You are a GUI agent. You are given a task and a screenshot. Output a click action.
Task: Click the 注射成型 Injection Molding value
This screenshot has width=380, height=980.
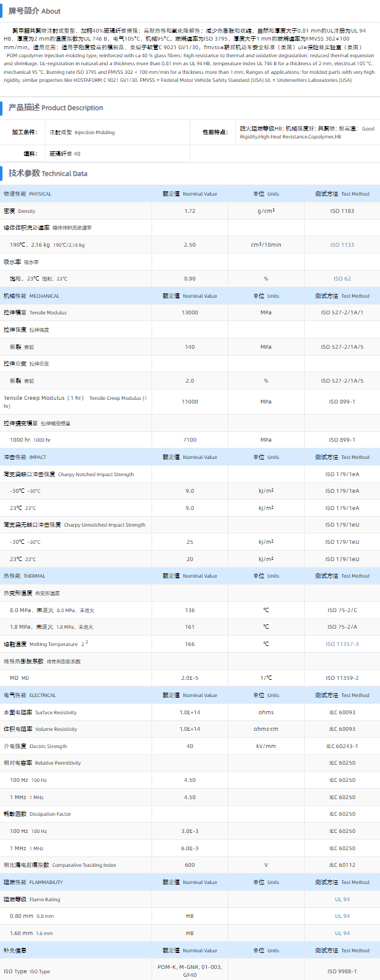tap(82, 132)
